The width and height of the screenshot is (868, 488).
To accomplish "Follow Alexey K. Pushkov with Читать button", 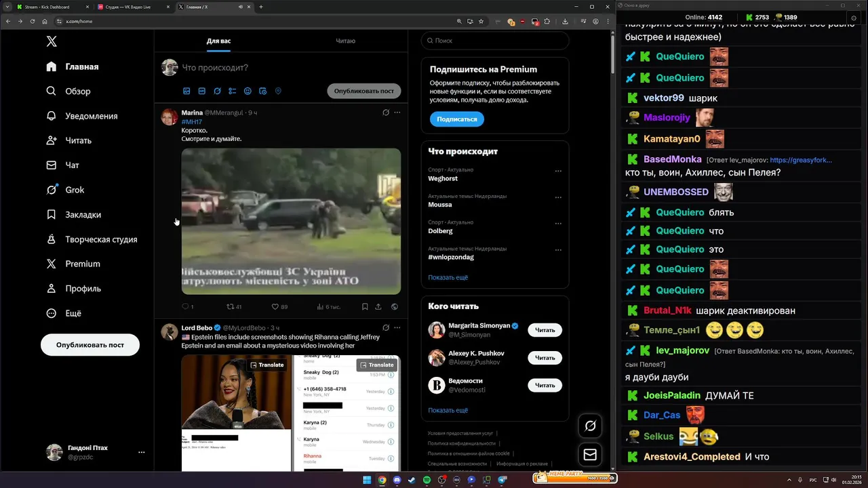I will 545,358.
